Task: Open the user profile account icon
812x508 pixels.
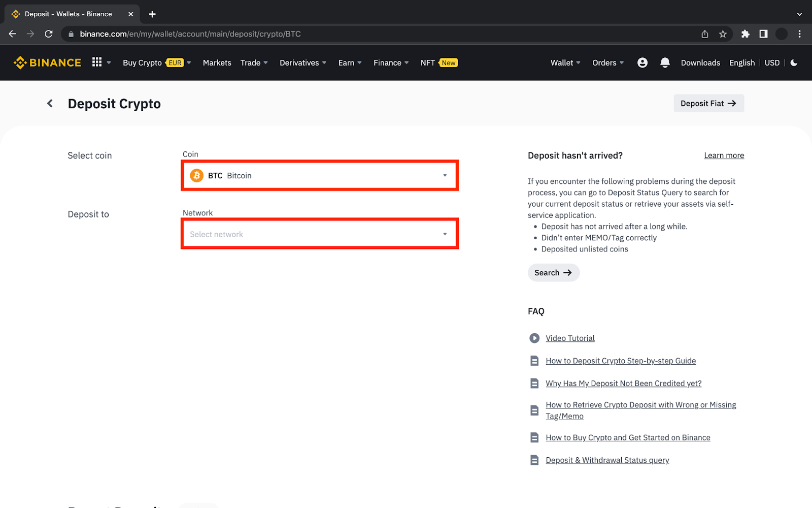Action: 642,62
